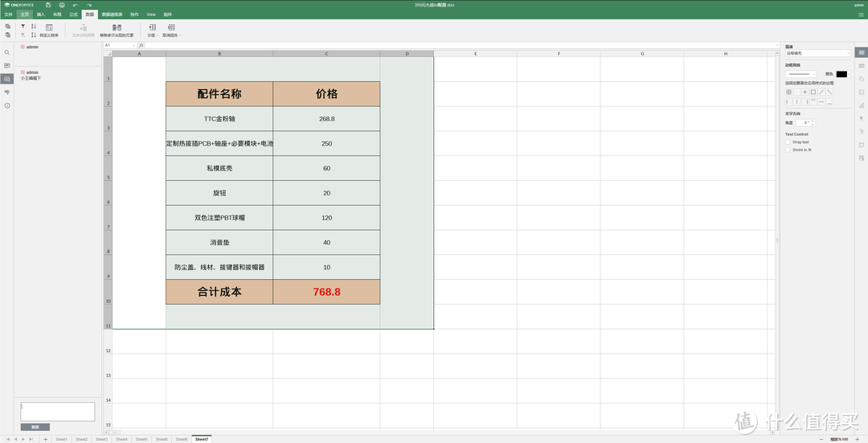Open table settings in right sidebar

(x=862, y=66)
